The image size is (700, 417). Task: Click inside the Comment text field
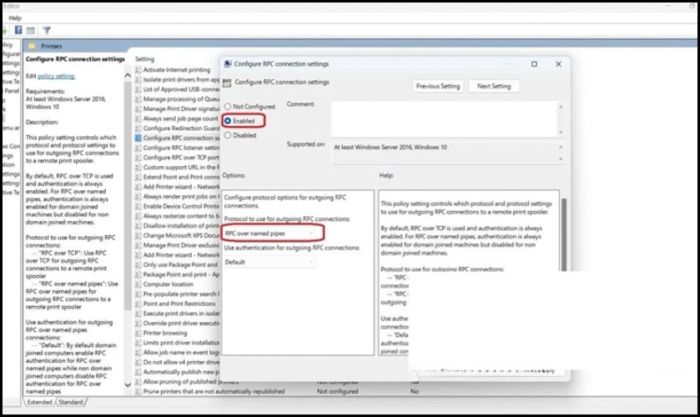pyautogui.click(x=444, y=120)
